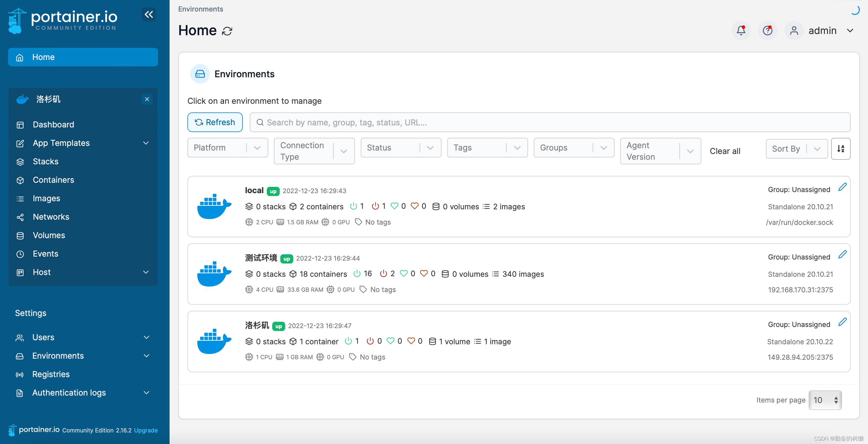
Task: Open the Stacks section icon
Action: (20, 162)
